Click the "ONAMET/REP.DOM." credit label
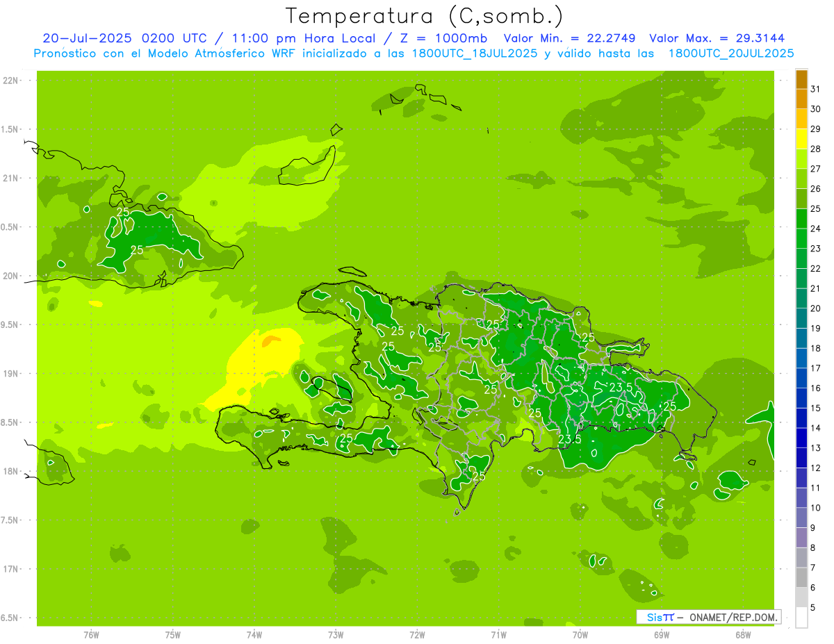This screenshot has height=644, width=834. (733, 617)
